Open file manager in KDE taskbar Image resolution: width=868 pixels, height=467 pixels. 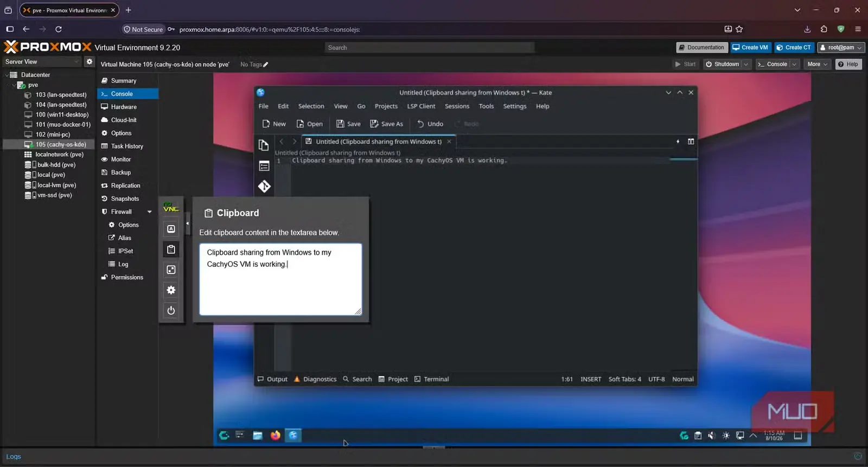tap(258, 435)
